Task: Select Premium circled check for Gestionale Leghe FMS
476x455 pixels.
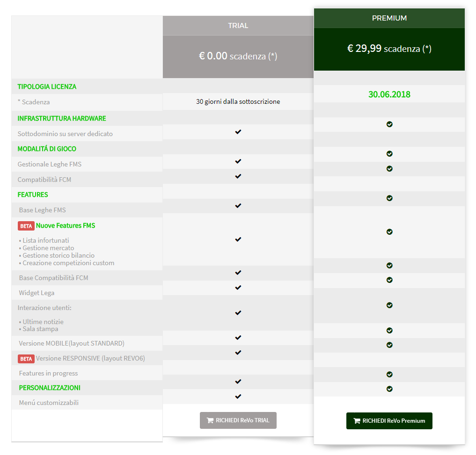Action: (x=389, y=154)
